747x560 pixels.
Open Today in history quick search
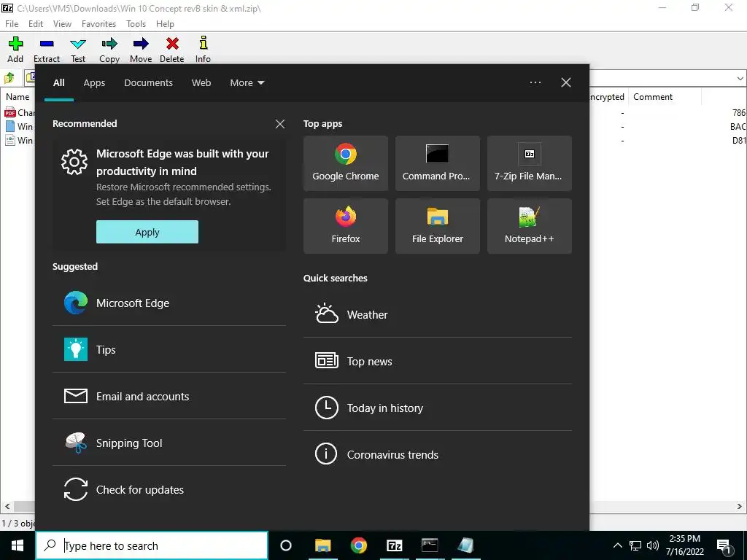coord(438,408)
